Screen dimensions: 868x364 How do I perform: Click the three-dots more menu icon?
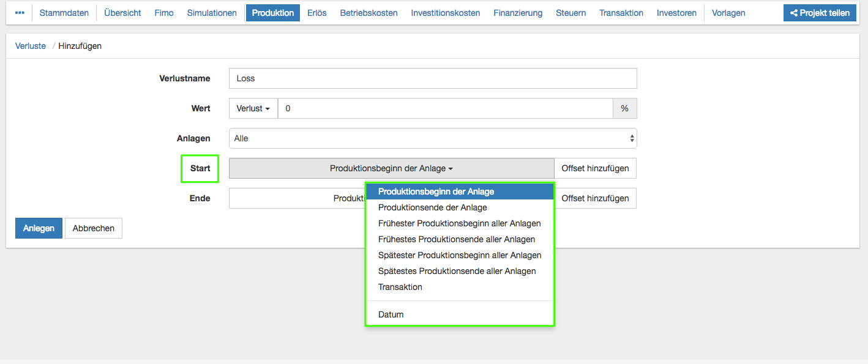point(20,13)
